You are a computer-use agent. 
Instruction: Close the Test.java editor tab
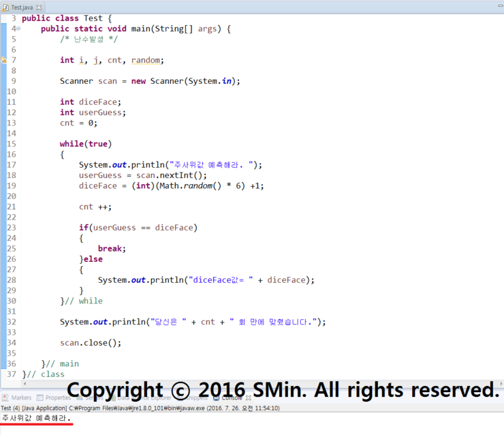pyautogui.click(x=39, y=7)
